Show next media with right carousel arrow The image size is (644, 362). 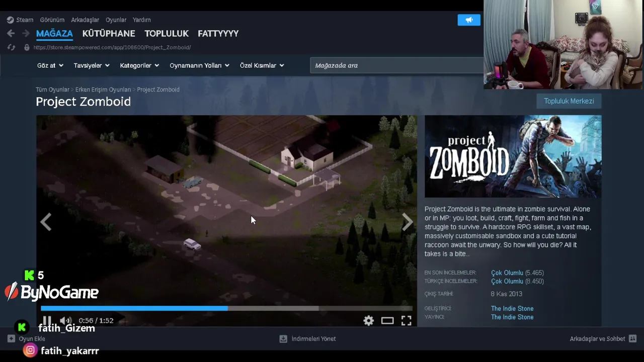[x=407, y=222]
